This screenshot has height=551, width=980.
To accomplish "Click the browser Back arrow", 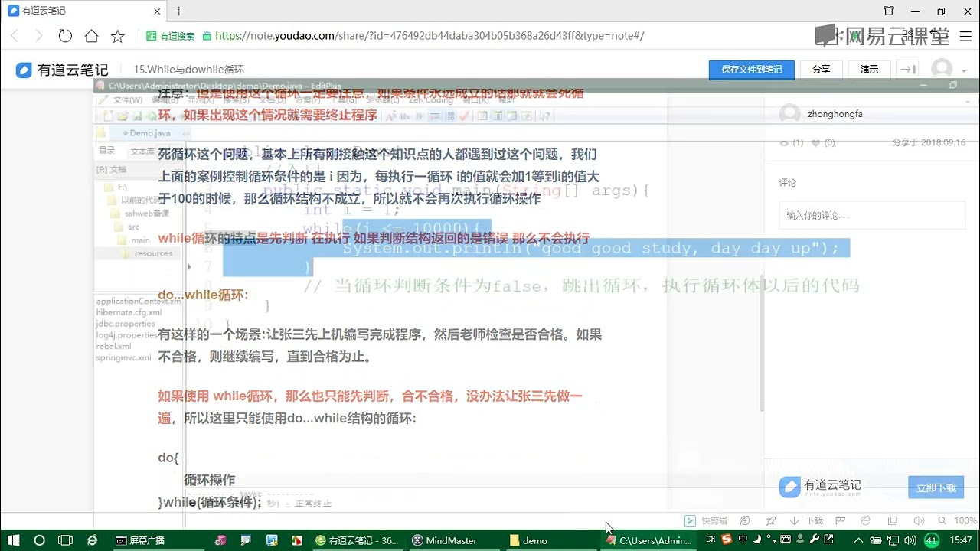I will pyautogui.click(x=15, y=36).
